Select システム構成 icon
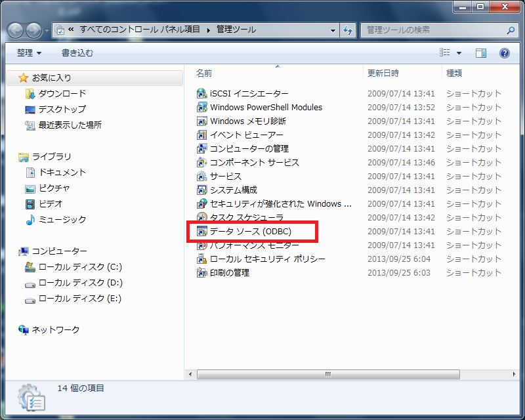 coord(201,190)
